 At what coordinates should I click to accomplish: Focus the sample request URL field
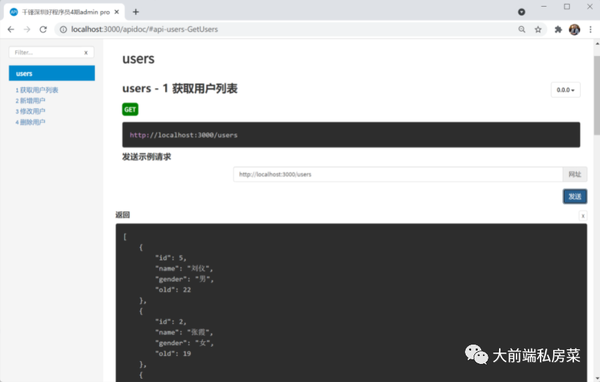coord(398,174)
